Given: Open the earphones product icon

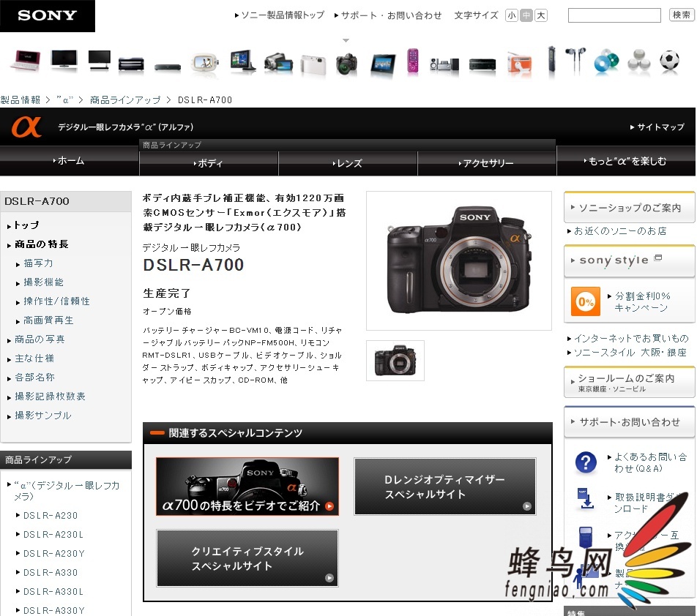Looking at the screenshot, I should click(575, 59).
